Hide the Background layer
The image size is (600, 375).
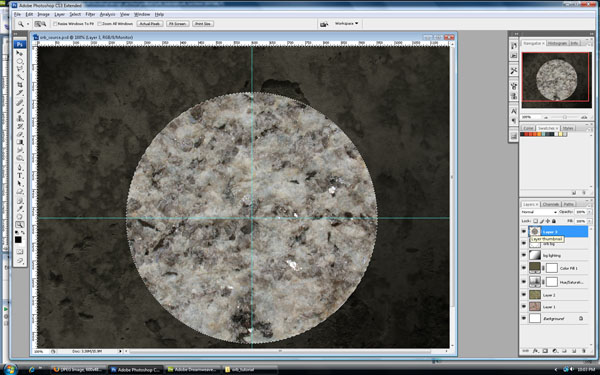coord(524,318)
